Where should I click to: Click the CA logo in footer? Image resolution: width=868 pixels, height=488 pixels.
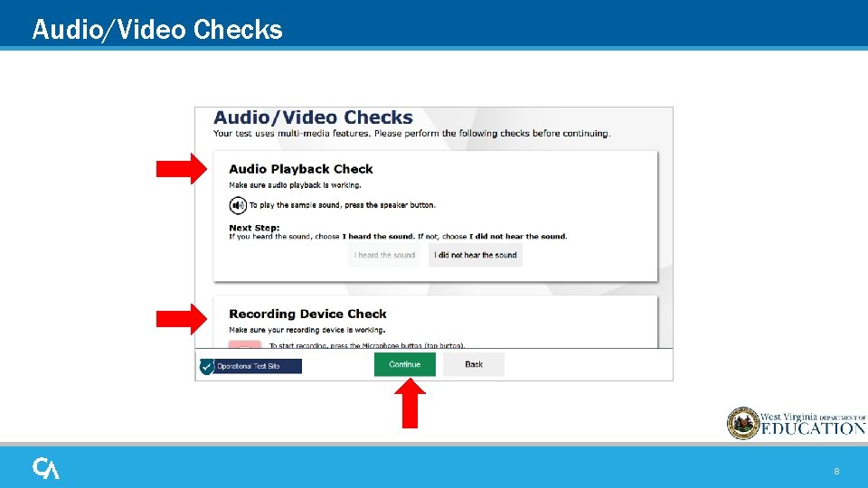(46, 468)
